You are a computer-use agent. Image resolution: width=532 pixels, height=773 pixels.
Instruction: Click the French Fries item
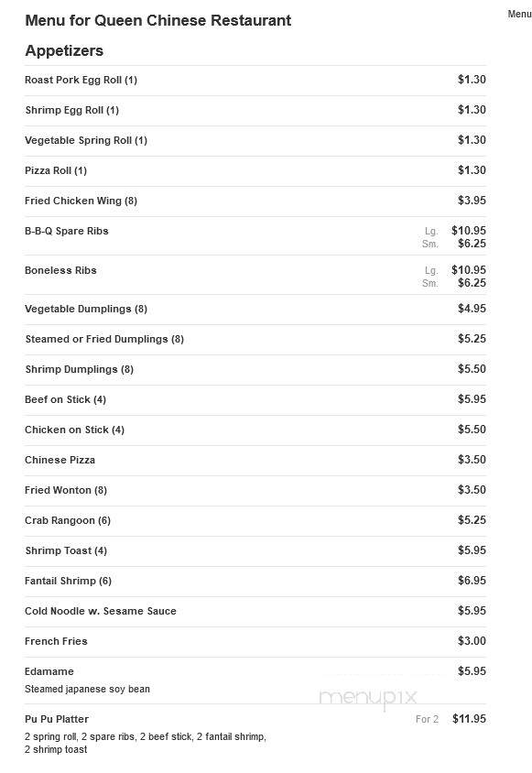coord(56,641)
